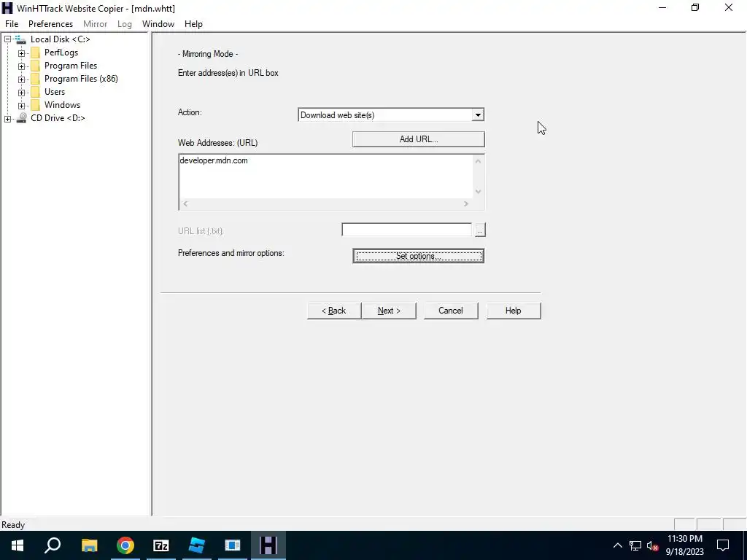
Task: Open the Action dropdown list
Action: coord(478,114)
